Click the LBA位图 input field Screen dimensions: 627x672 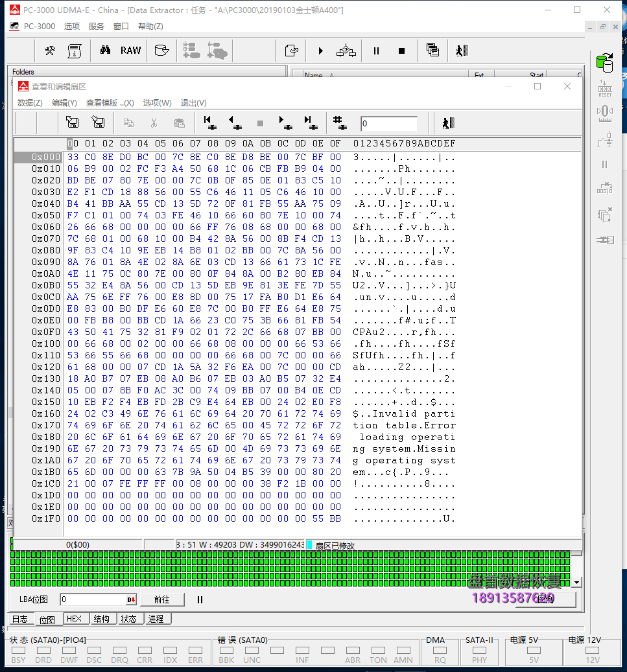coord(93,599)
